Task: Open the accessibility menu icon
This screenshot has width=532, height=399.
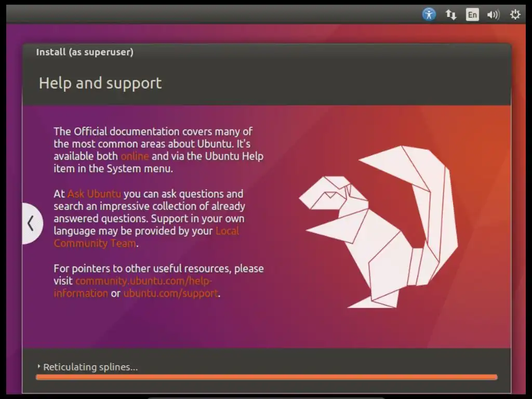Action: coord(429,15)
